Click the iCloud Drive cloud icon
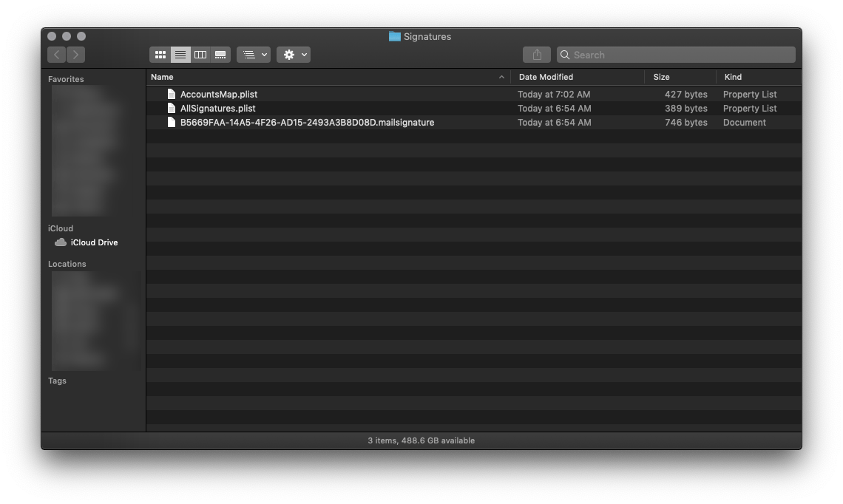The height and width of the screenshot is (504, 843). [x=61, y=242]
